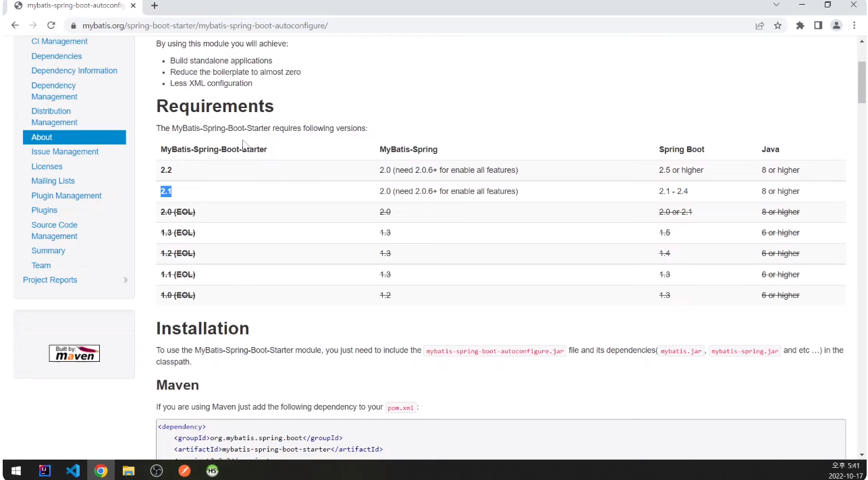
Task: Open a new browser tab
Action: (155, 5)
